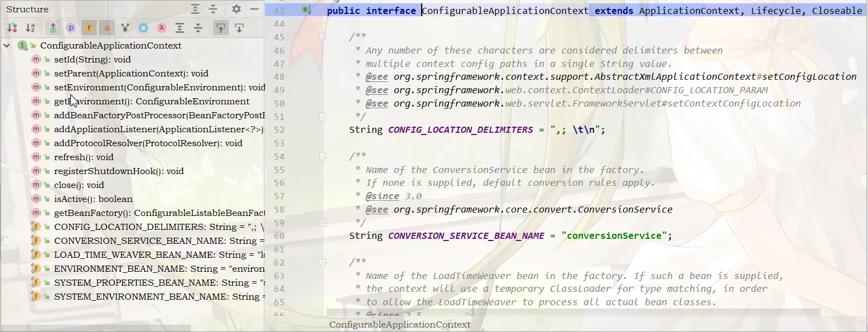Click method icon of refresh() row
Screen dimensions: 868x332
coord(36,157)
